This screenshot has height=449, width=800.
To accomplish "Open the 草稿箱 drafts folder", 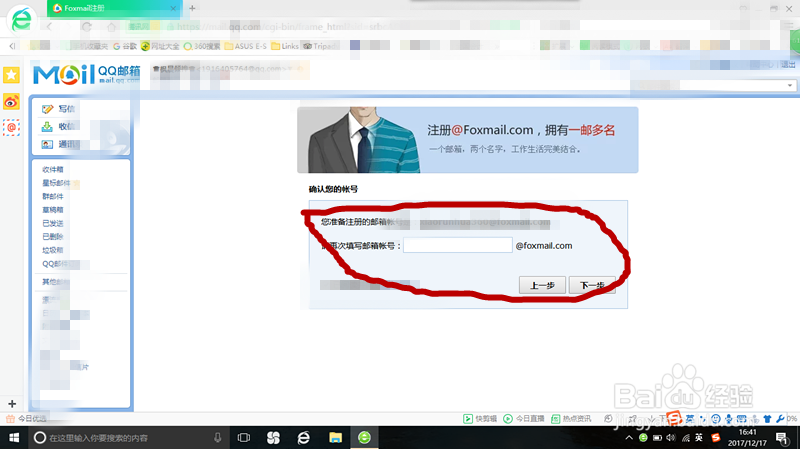I will click(x=53, y=210).
